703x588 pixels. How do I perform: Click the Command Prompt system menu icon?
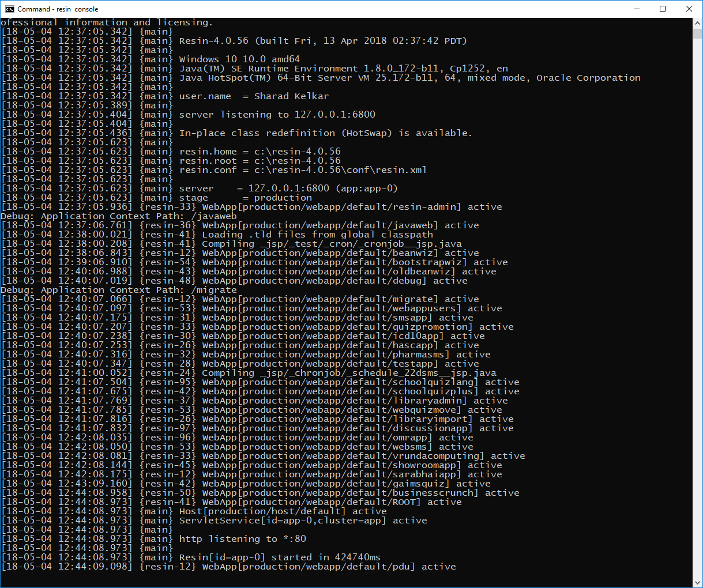pyautogui.click(x=9, y=9)
